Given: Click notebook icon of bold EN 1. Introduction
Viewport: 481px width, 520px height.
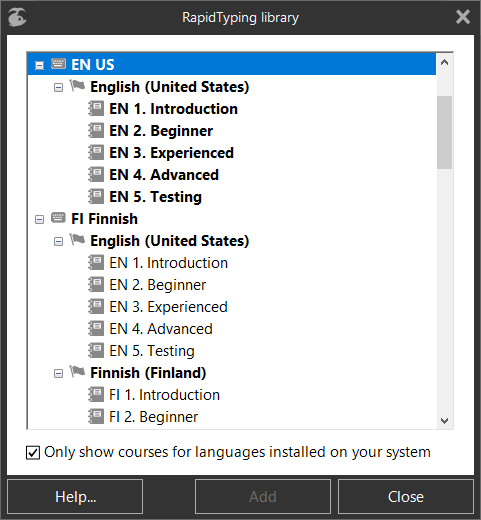Looking at the screenshot, I should pos(96,109).
